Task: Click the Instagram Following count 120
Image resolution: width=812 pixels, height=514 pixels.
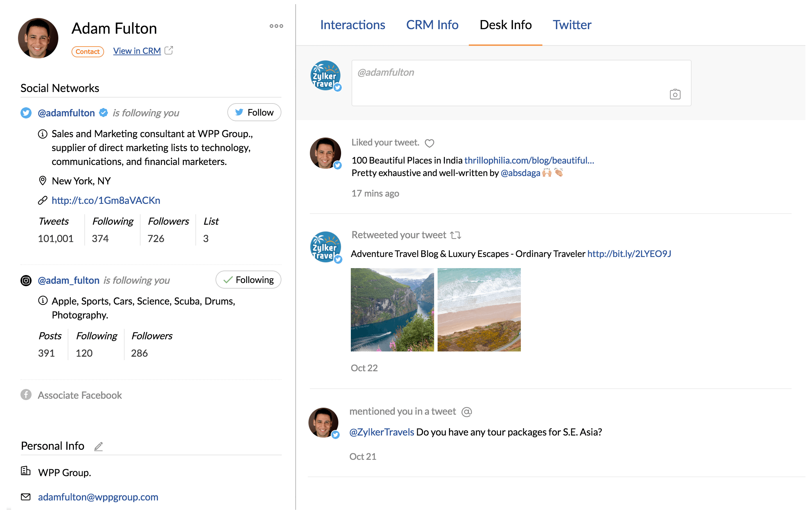Action: pos(84,353)
